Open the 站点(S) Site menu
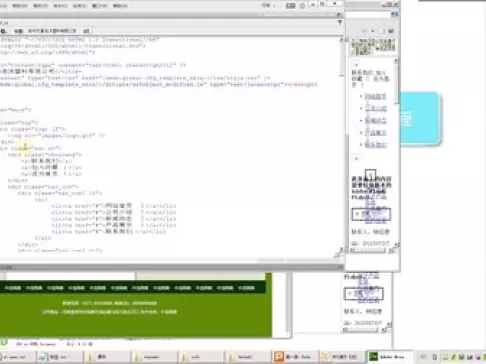Viewport: 486px width, 364px height. 80,6
